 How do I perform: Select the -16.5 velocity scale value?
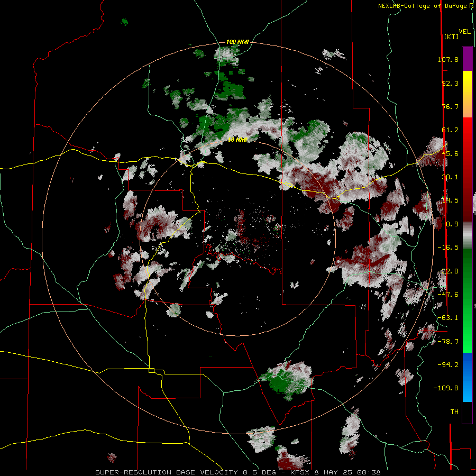(x=448, y=248)
